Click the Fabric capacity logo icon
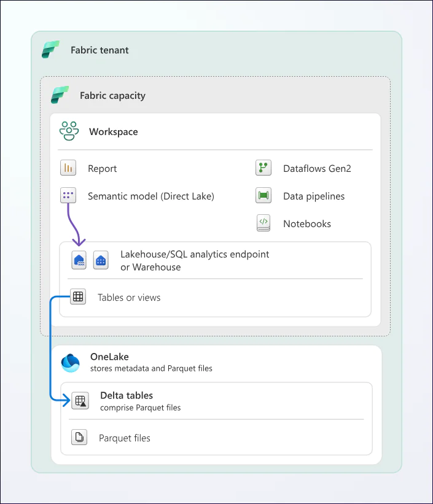The height and width of the screenshot is (504, 433). [x=60, y=95]
